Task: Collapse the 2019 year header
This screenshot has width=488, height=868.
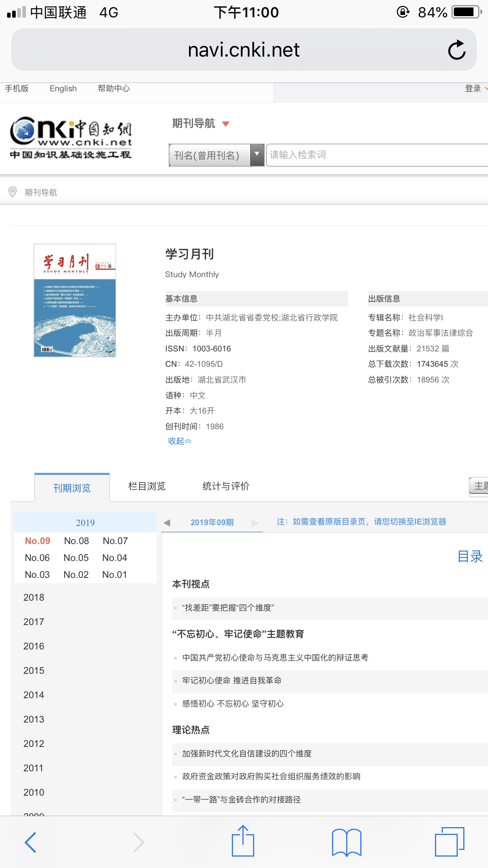Action: pyautogui.click(x=85, y=522)
